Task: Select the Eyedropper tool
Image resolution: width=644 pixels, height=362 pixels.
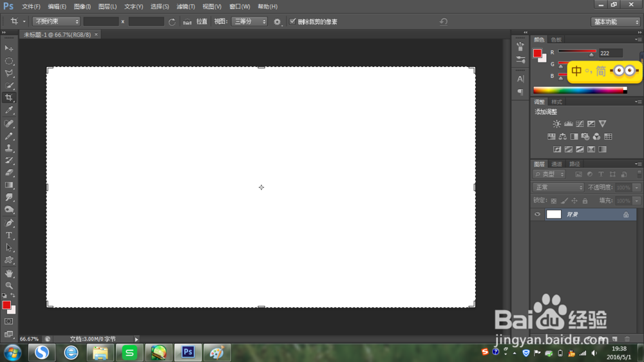Action: (x=8, y=110)
